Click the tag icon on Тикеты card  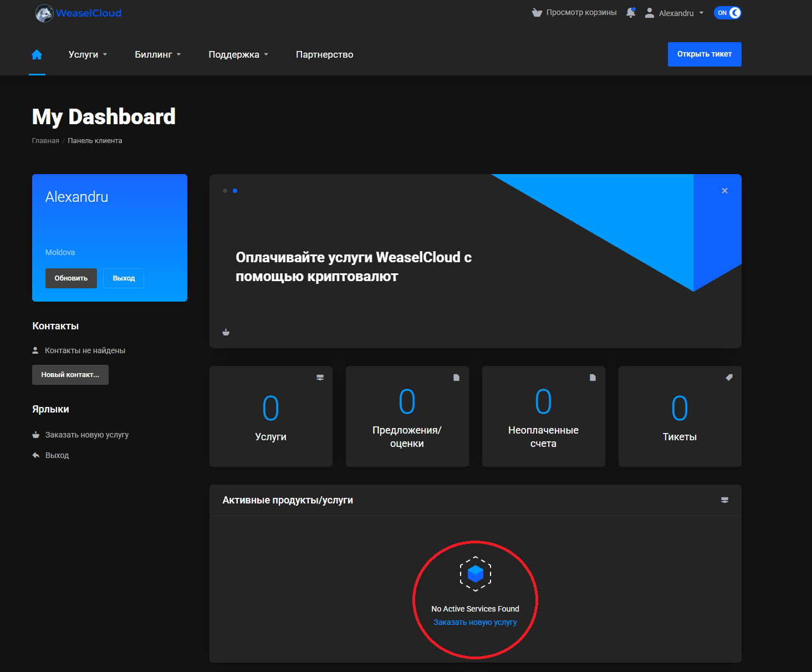729,378
